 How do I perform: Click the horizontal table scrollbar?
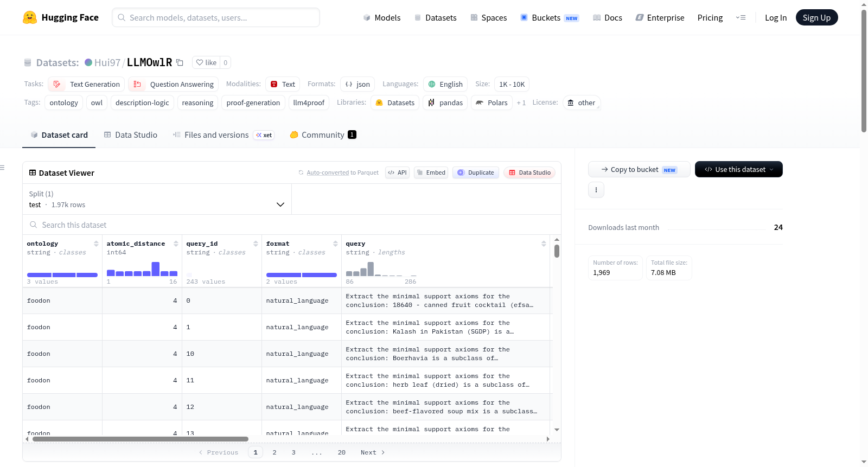tap(141, 439)
